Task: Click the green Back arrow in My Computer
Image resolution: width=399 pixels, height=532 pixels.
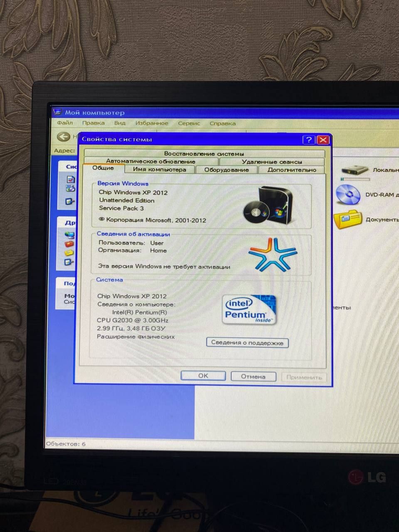Action: (x=64, y=137)
